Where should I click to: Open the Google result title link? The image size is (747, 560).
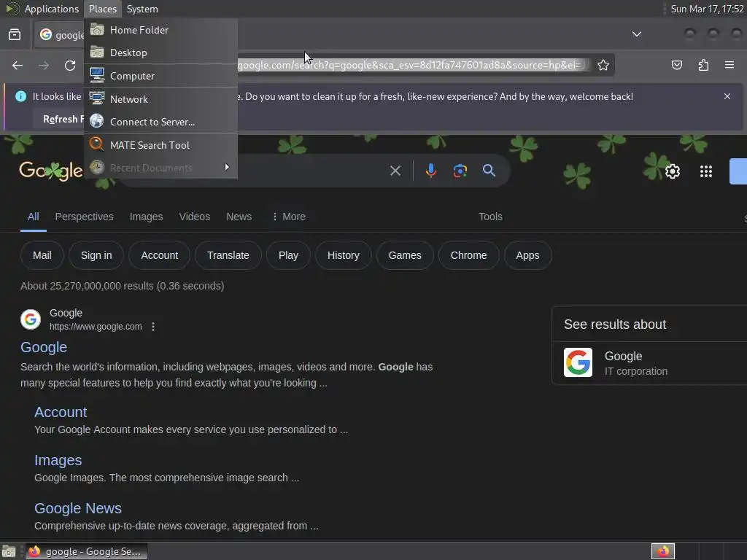pyautogui.click(x=44, y=347)
